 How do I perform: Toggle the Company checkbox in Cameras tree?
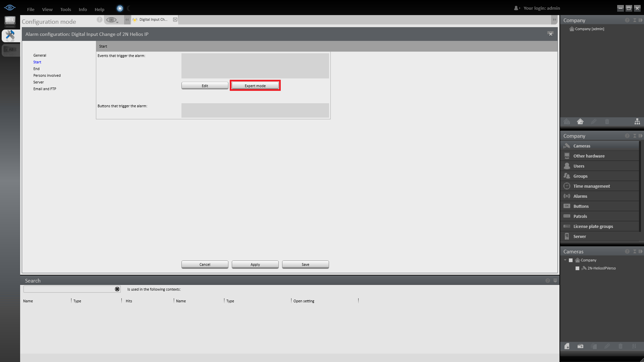pos(571,260)
